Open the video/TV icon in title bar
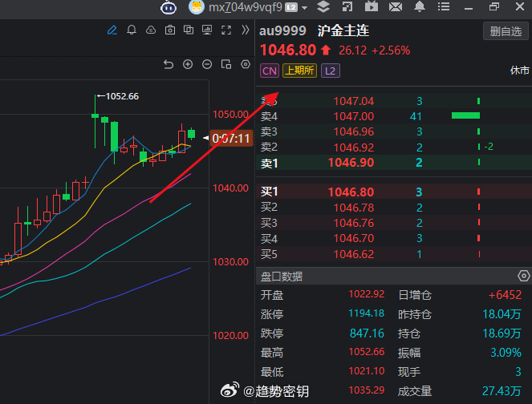Image resolution: width=532 pixels, height=404 pixels. point(372,6)
